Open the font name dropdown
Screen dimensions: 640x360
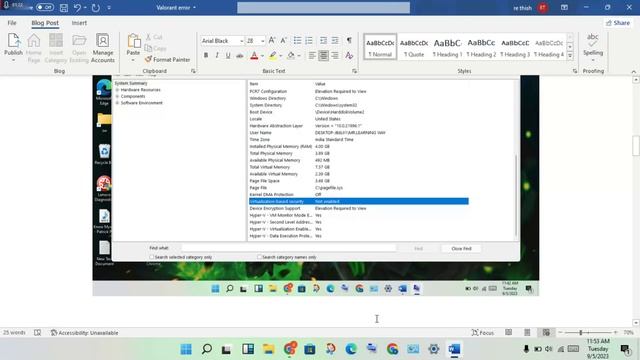tap(242, 41)
